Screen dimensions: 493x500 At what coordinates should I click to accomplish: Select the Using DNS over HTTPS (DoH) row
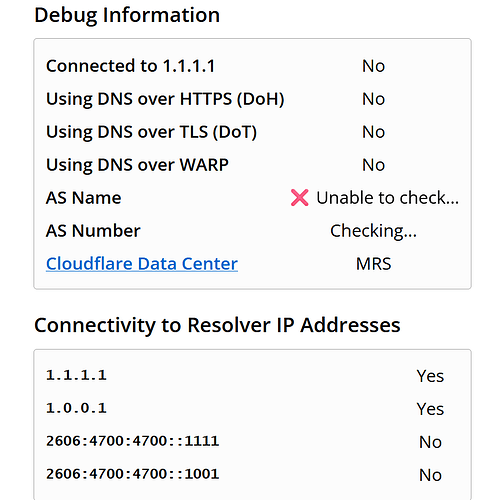(x=252, y=99)
